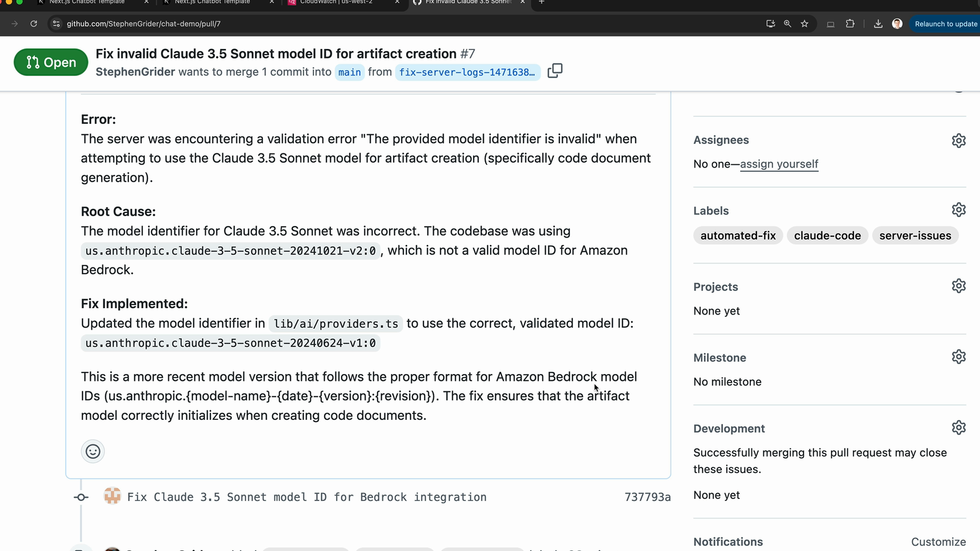The image size is (980, 551).
Task: Reload the page in the browser
Action: pos(34,24)
